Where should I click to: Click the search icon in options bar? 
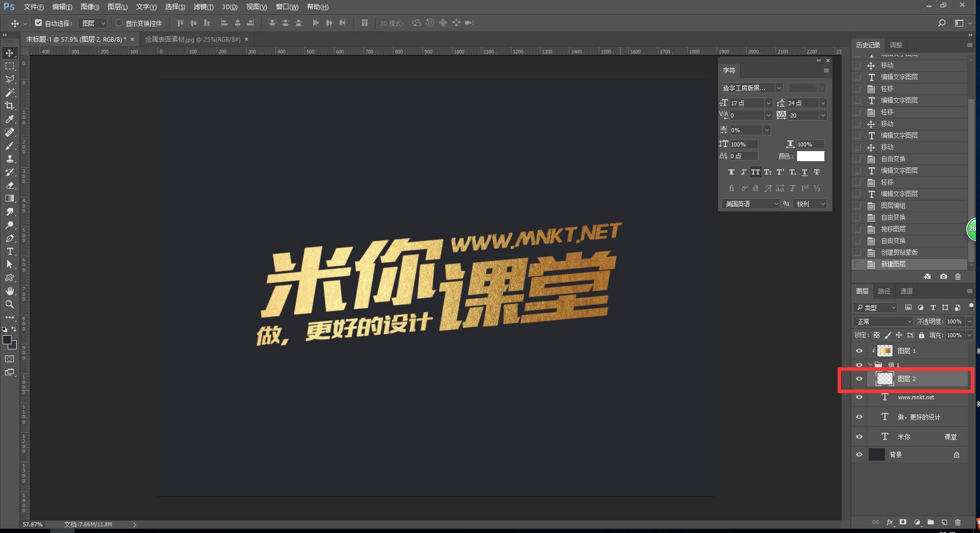(x=941, y=23)
